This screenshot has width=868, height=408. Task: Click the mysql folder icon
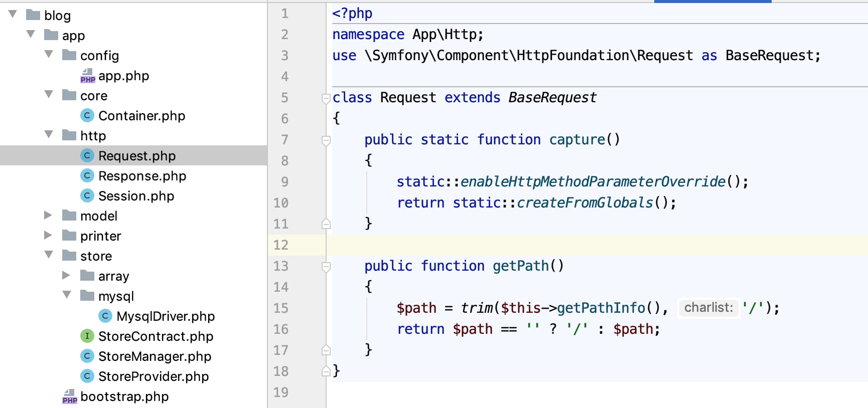(x=87, y=295)
